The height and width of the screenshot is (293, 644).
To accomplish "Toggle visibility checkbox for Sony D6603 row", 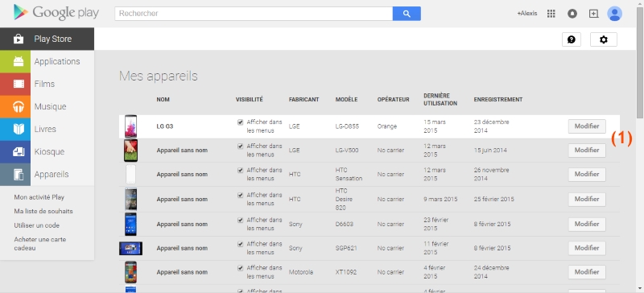I will [240, 220].
